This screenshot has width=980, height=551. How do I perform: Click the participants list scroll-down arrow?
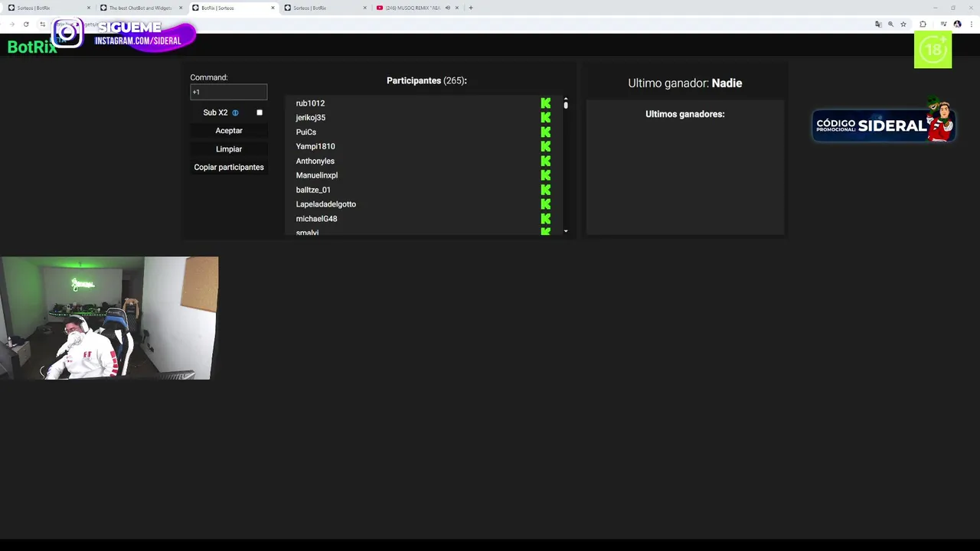[566, 231]
